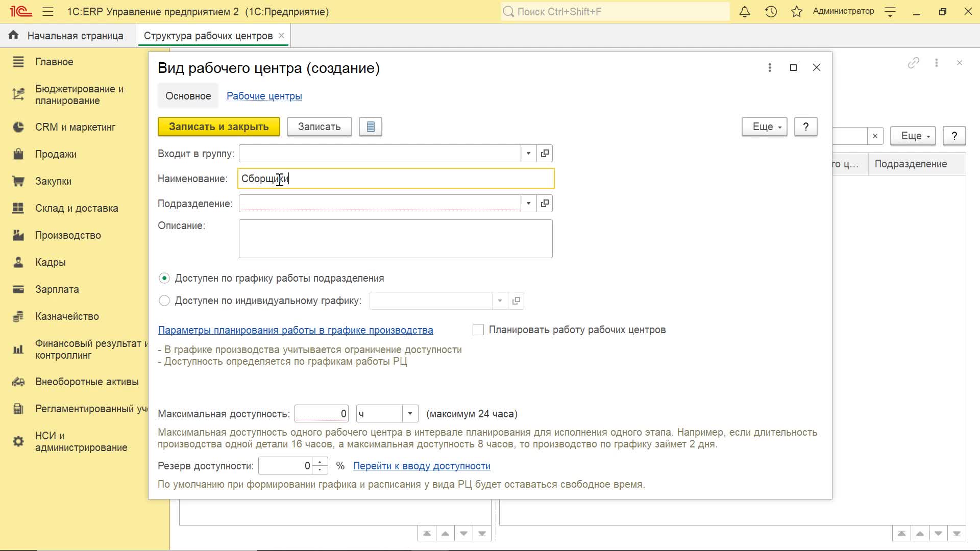Click the Максимальная доступность value field
This screenshot has width=980, height=551.
click(322, 414)
